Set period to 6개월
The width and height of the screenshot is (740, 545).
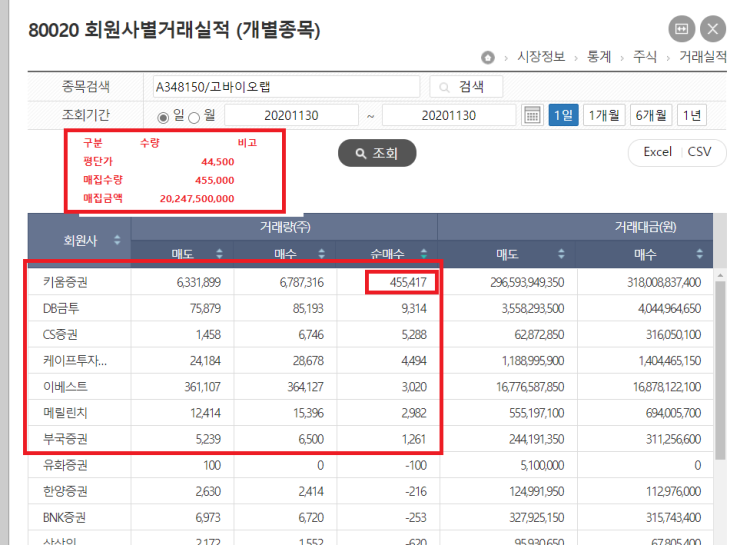(x=652, y=115)
